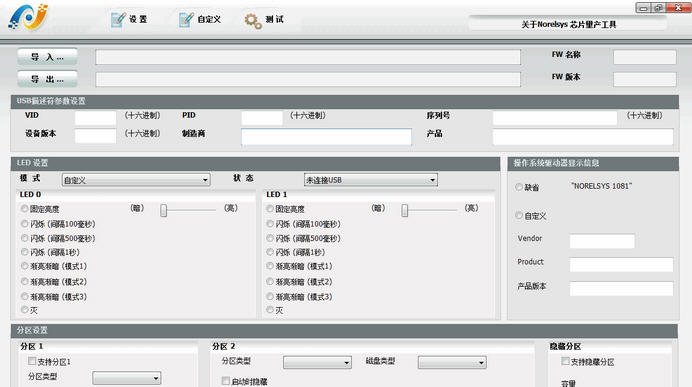Viewport: 692px width, 387px height.
Task: Enable the 支持分区1 checkbox
Action: coord(32,361)
